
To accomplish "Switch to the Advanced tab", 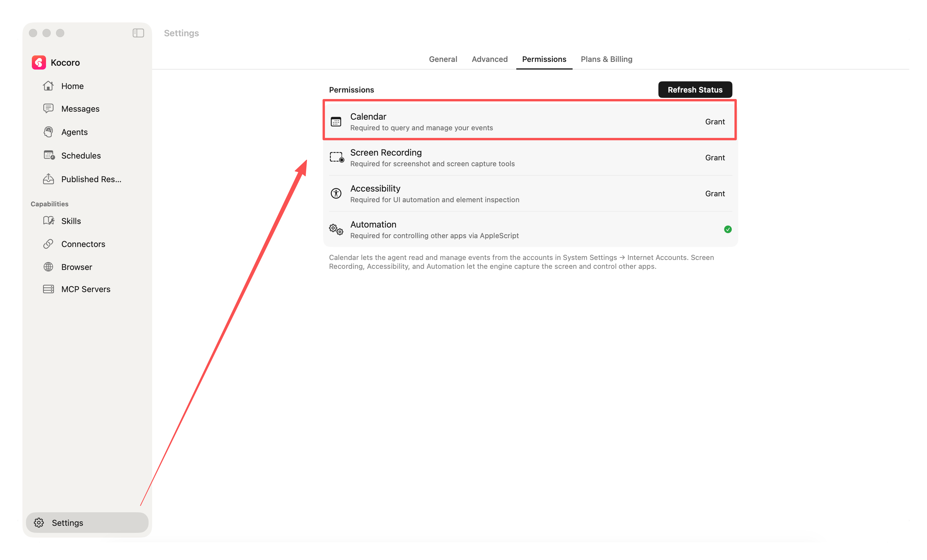I will click(x=489, y=59).
